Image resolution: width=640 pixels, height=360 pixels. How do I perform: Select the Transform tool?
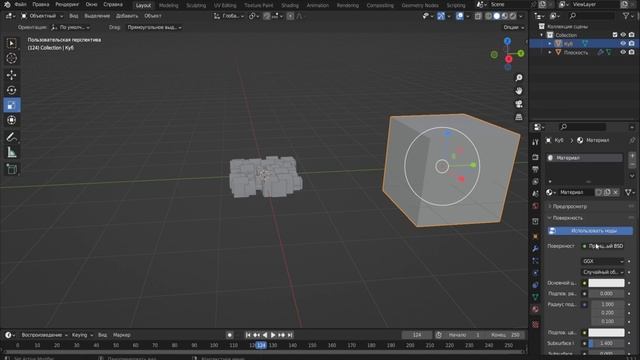[x=11, y=120]
